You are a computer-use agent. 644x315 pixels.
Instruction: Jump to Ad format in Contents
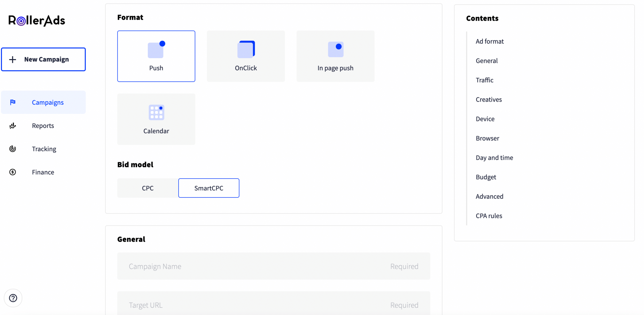[490, 41]
